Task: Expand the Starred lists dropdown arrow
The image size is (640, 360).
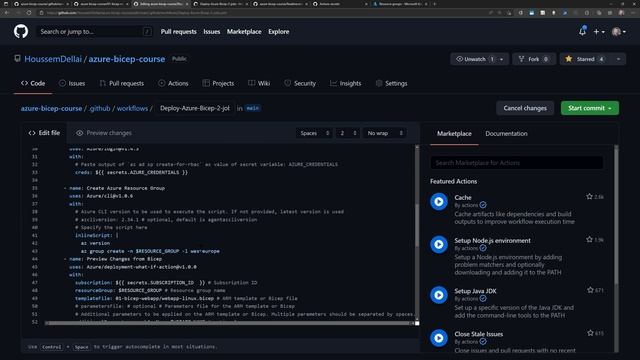Action: click(x=618, y=59)
